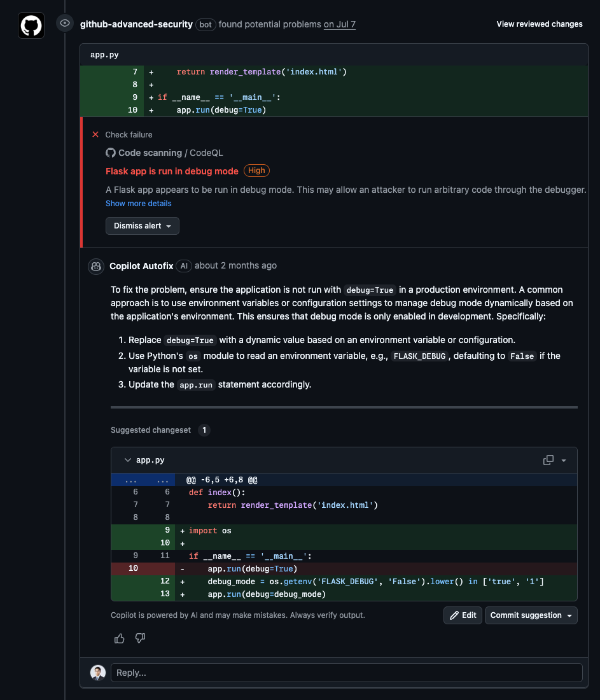The image size is (600, 700).
Task: Click the 'def index():' line in changeset
Action: pyautogui.click(x=344, y=493)
